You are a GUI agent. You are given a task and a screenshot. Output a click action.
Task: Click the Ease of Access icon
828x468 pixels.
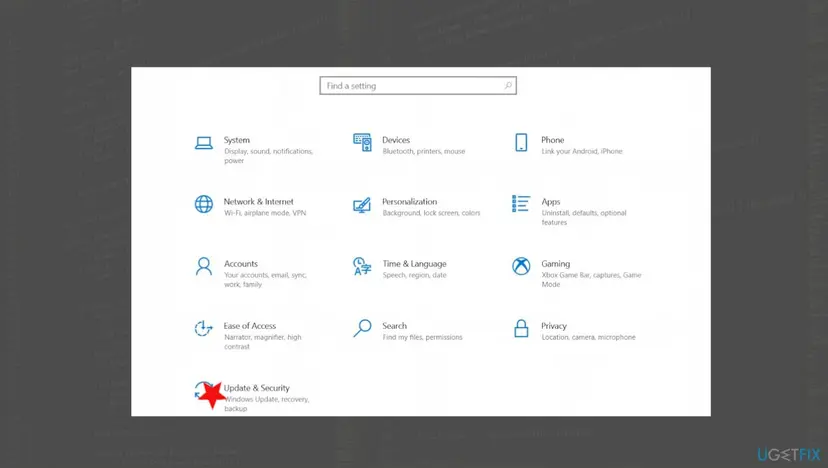(x=203, y=329)
